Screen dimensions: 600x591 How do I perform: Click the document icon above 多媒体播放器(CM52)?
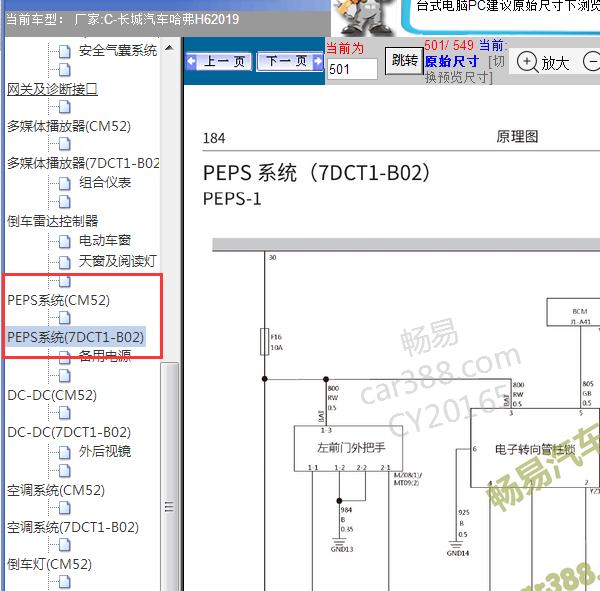point(65,106)
